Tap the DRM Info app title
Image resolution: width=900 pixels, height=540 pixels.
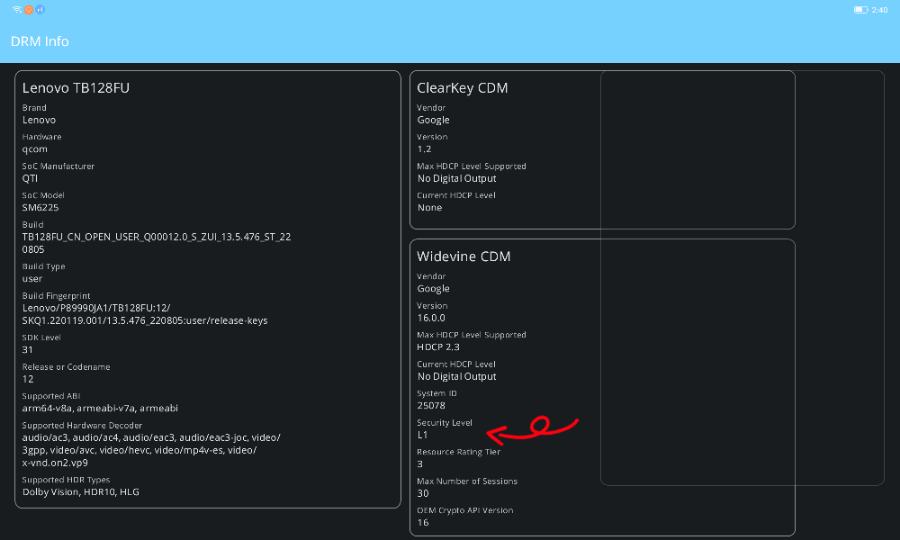pyautogui.click(x=40, y=41)
